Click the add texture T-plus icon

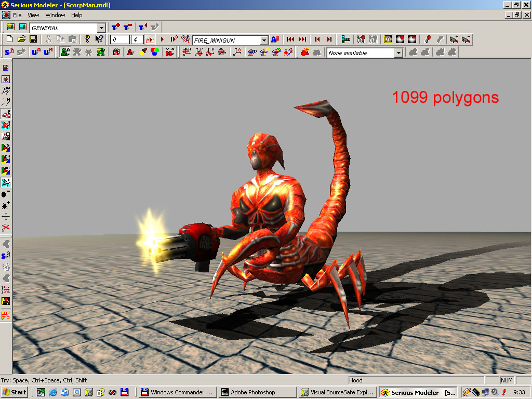116,27
